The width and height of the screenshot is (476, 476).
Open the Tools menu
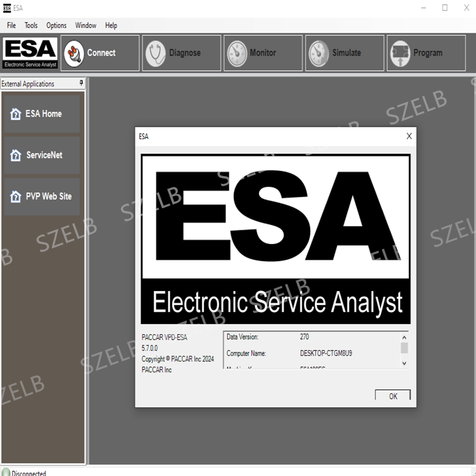point(31,26)
